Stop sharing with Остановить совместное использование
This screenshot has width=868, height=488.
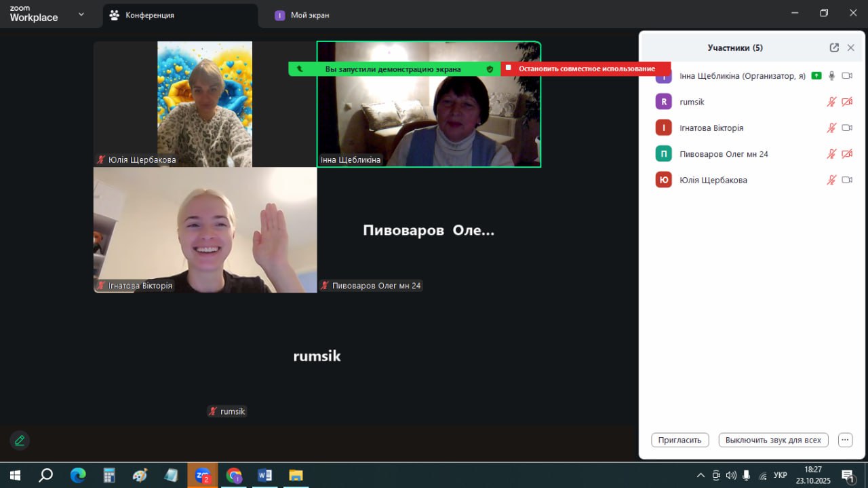[x=586, y=69]
